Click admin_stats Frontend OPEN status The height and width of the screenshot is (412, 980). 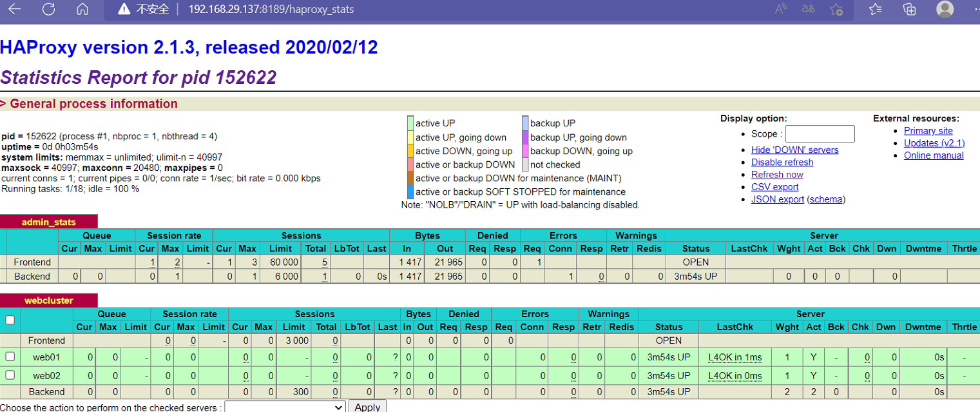tap(696, 262)
